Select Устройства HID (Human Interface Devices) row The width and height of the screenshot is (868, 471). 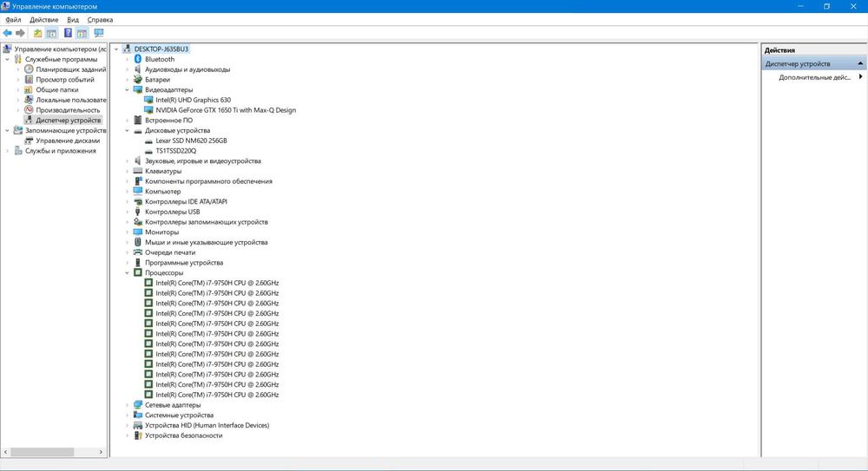[207, 425]
